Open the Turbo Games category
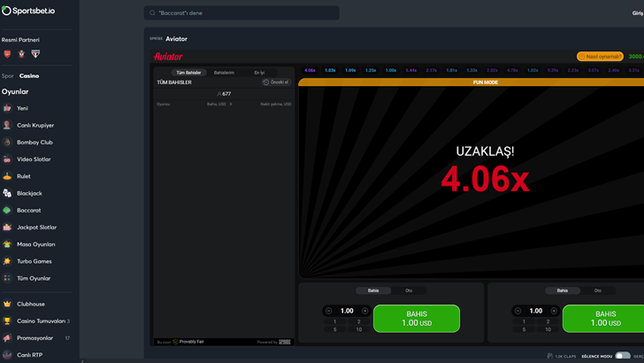 [34, 261]
